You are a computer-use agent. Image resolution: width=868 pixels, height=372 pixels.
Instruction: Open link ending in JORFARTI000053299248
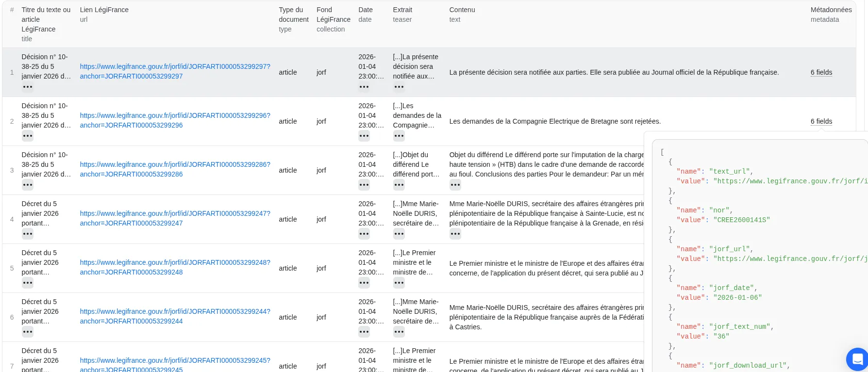pyautogui.click(x=175, y=267)
